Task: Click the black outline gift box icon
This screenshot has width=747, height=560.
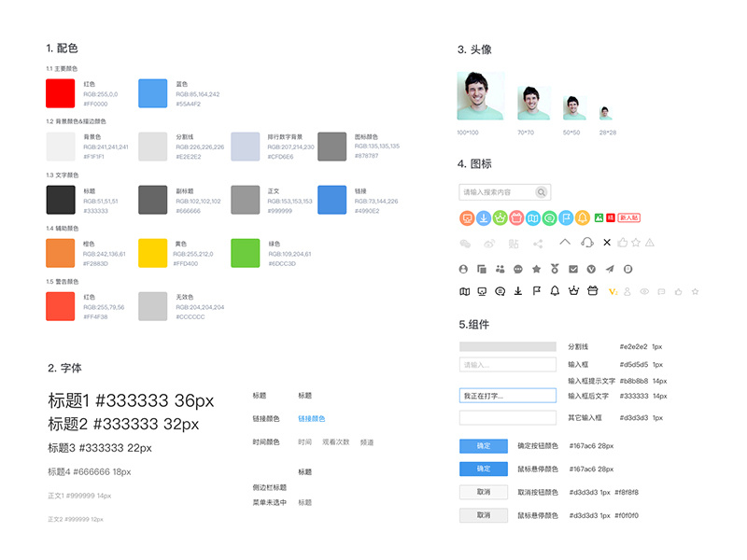Action: (592, 291)
